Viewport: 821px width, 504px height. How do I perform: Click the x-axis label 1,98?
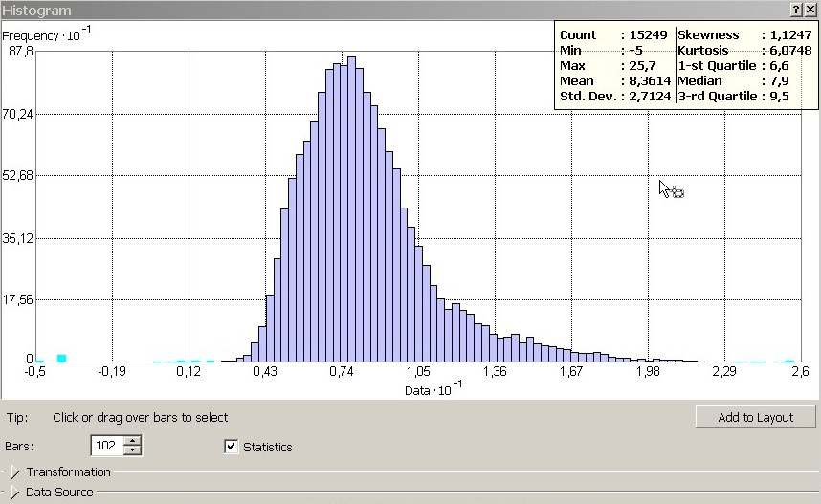pos(648,372)
